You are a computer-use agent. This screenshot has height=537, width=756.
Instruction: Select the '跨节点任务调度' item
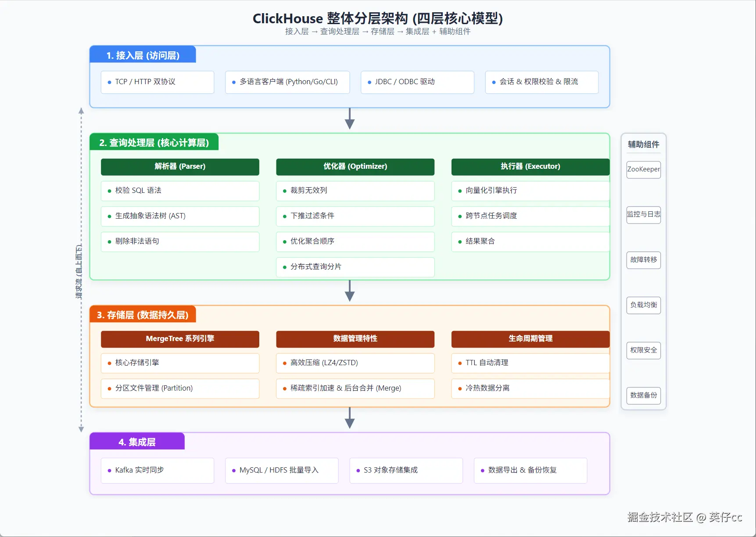coord(530,216)
